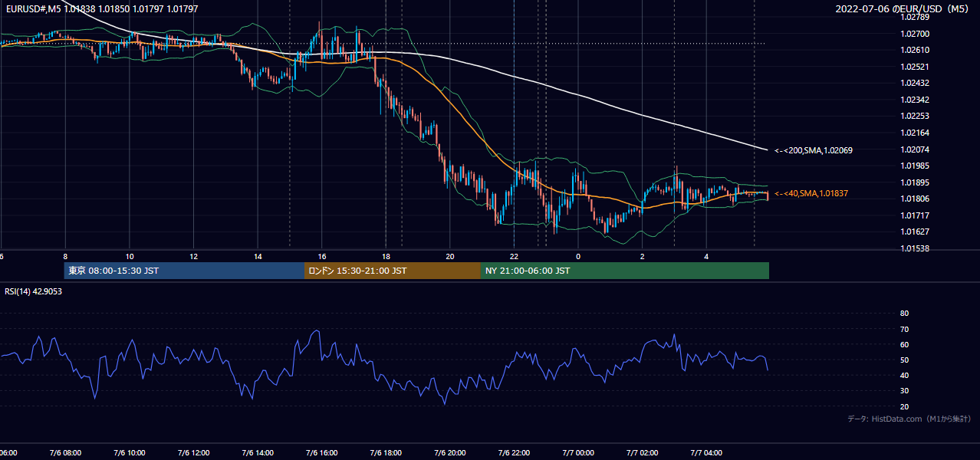Click price axis value 1.01895

[915, 182]
